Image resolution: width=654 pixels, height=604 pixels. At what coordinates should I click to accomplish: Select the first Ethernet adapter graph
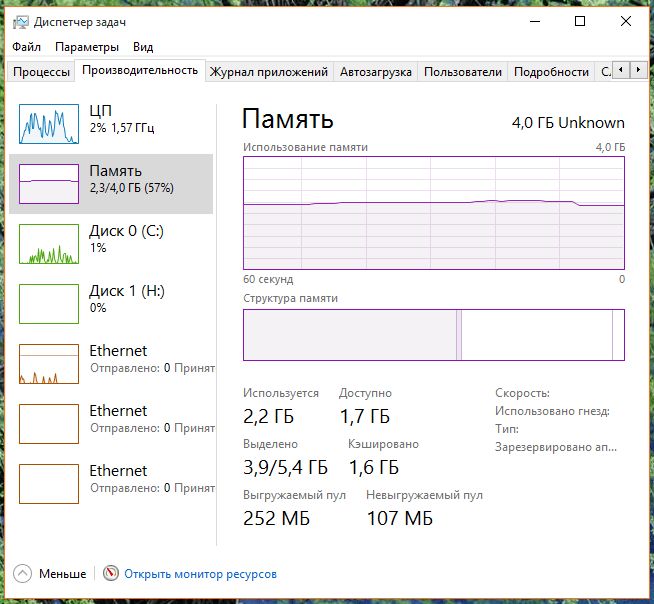pos(49,364)
